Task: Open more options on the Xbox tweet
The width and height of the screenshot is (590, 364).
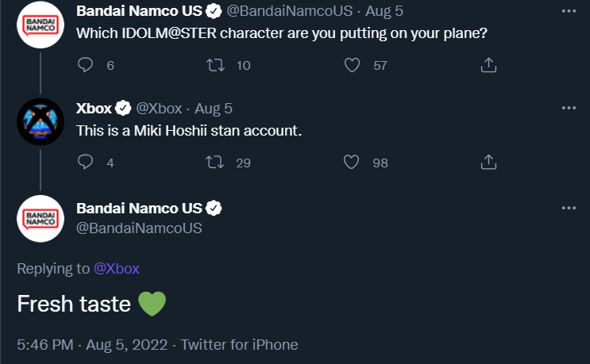Action: (x=569, y=108)
